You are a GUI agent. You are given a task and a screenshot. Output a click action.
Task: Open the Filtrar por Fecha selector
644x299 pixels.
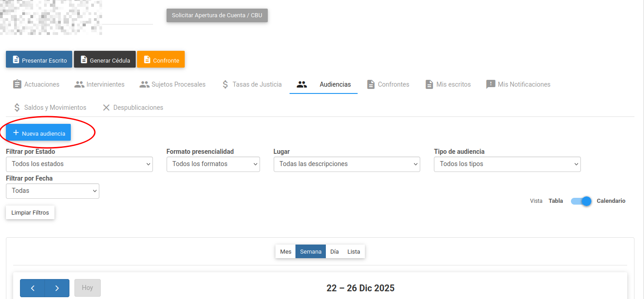[x=52, y=191]
